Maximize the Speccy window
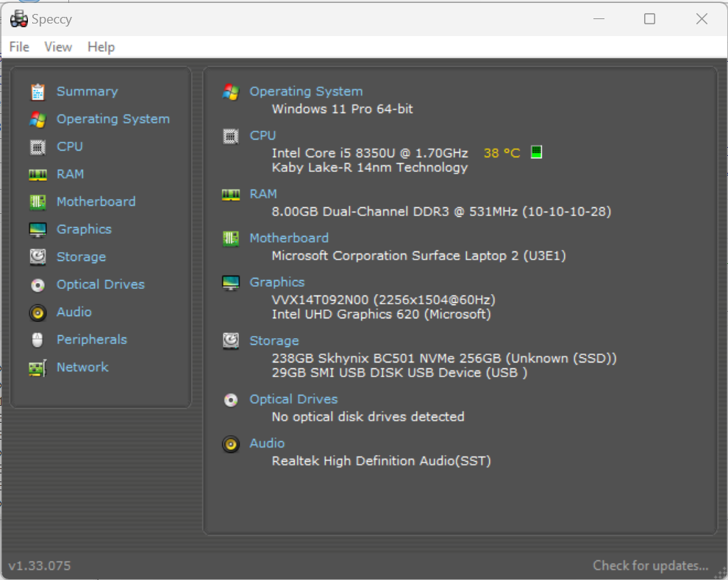The height and width of the screenshot is (580, 728). pos(649,19)
